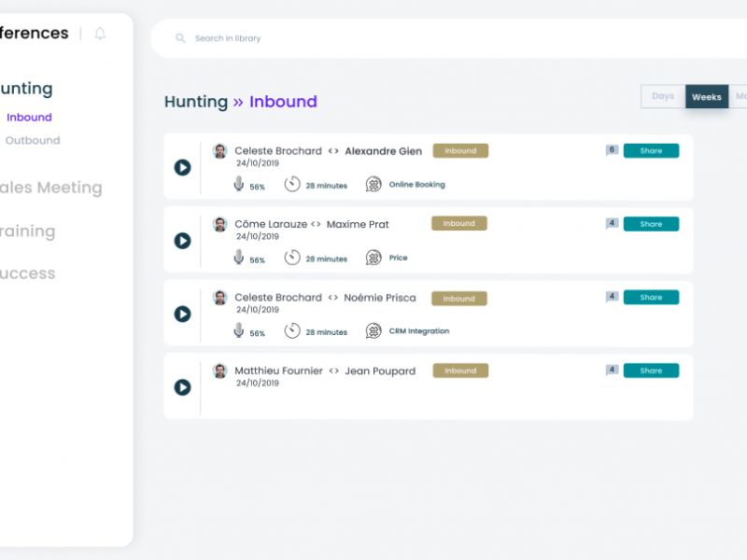Click the topic icon beside CRM Integration
Viewport: 747px width, 560px height.
pyautogui.click(x=373, y=331)
